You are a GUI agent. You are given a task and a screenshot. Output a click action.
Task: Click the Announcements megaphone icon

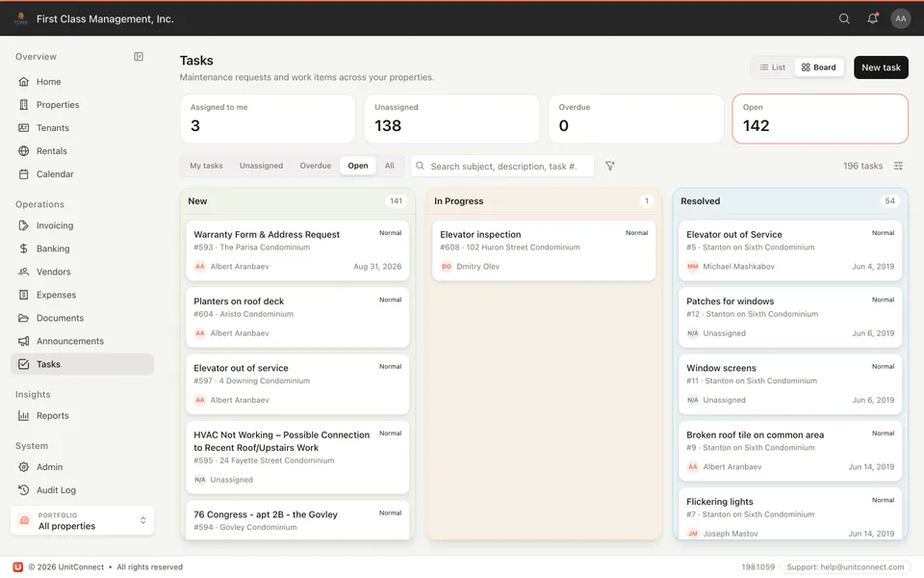pyautogui.click(x=23, y=341)
